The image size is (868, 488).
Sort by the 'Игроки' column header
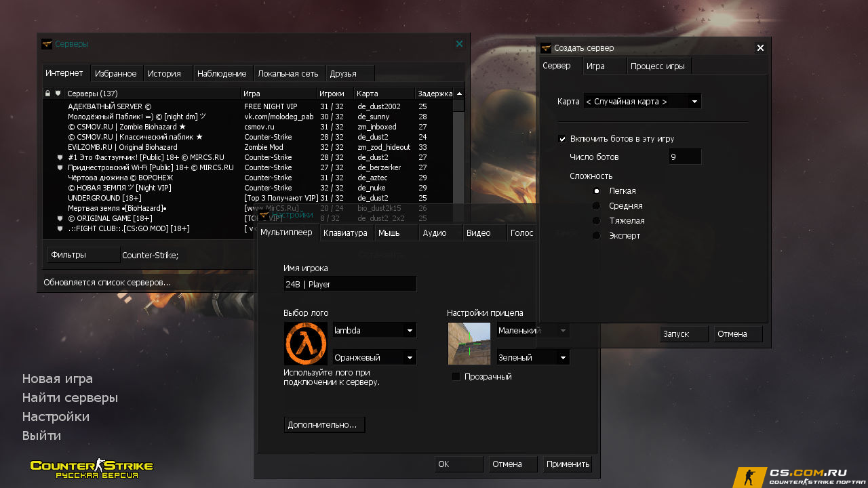[x=336, y=94]
